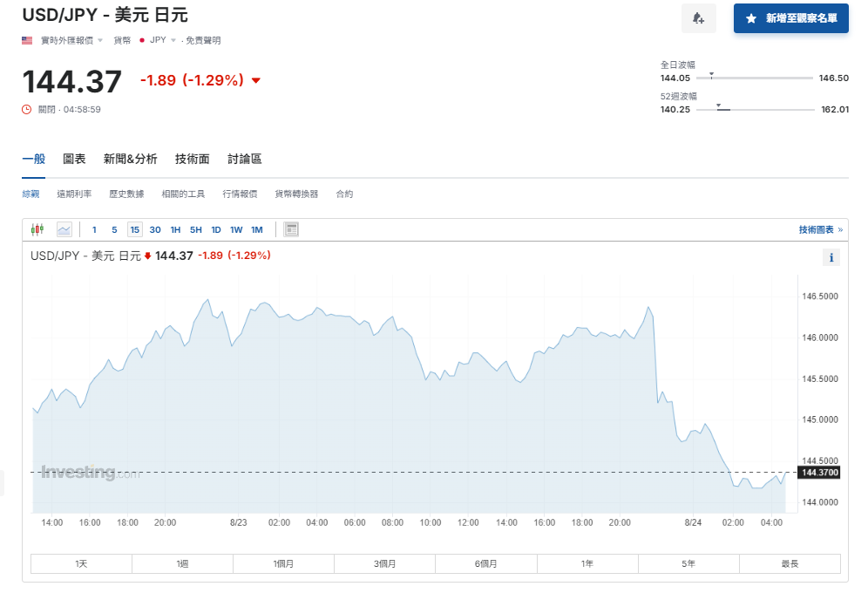Click the news overlay icon in chart toolbar
This screenshot has width=868, height=600.
click(x=291, y=229)
